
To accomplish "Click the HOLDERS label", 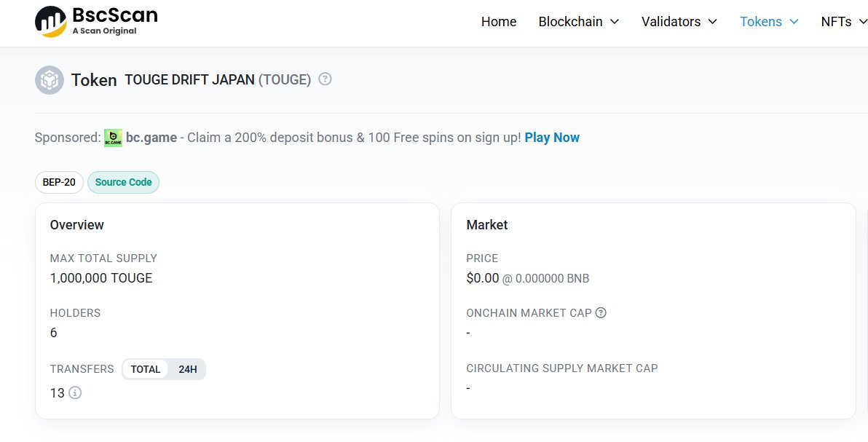I will (75, 313).
